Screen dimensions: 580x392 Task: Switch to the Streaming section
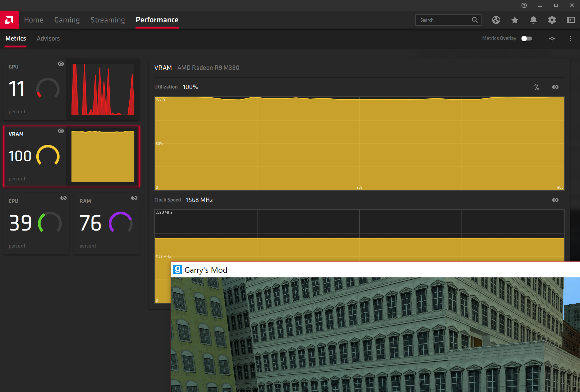pyautogui.click(x=107, y=20)
